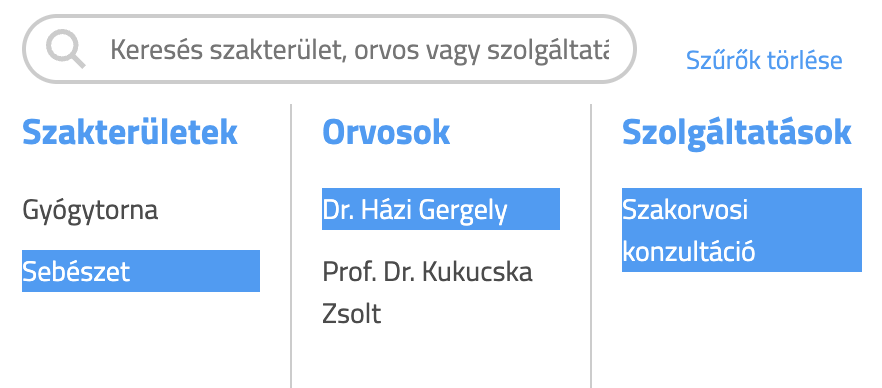Click the placeholder text in the search bar

(359, 51)
